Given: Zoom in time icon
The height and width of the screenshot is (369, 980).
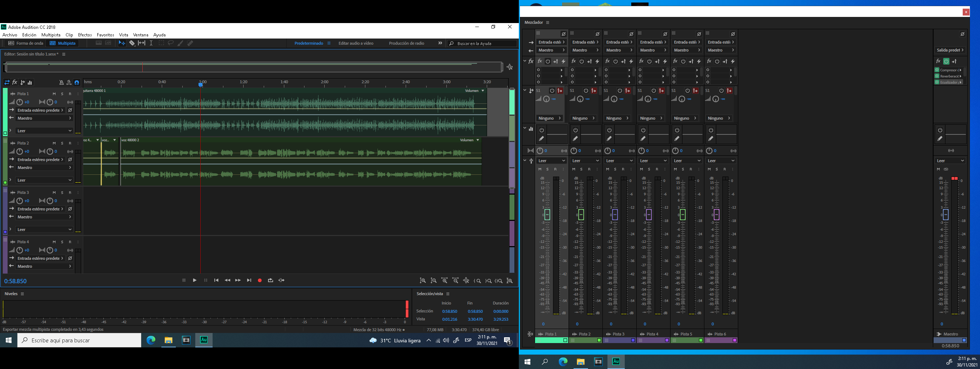Looking at the screenshot, I should 444,281.
